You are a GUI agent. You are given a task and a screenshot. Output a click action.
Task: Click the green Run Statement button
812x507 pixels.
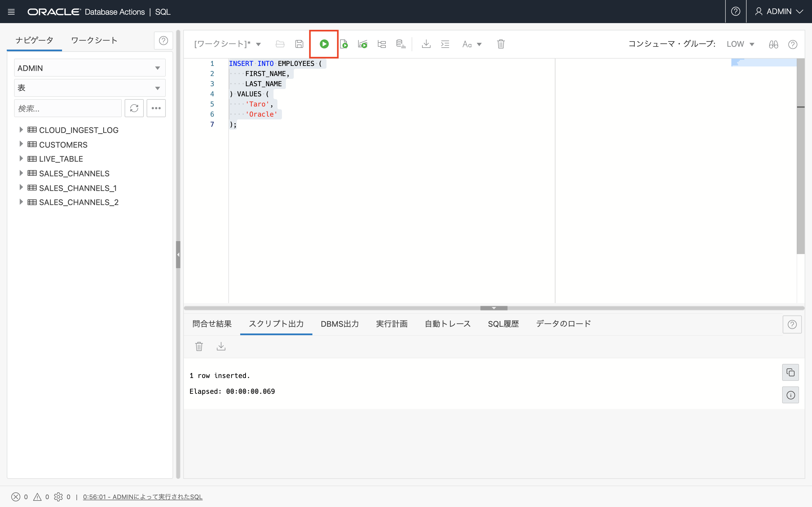[x=324, y=44]
